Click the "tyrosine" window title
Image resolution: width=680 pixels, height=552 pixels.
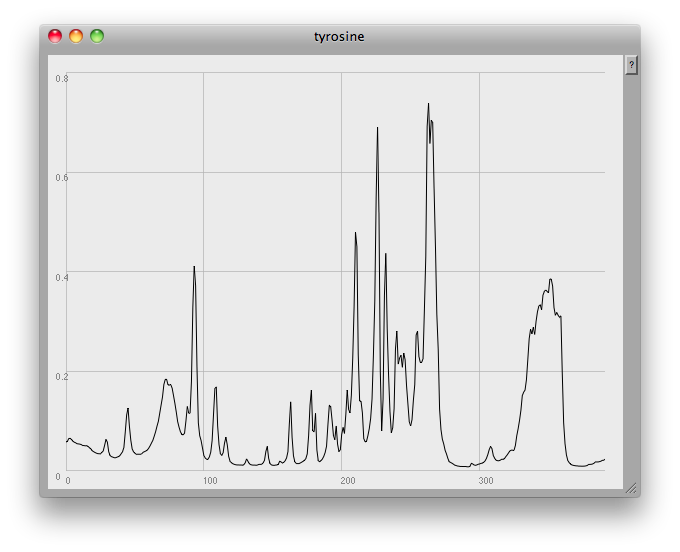pos(339,37)
